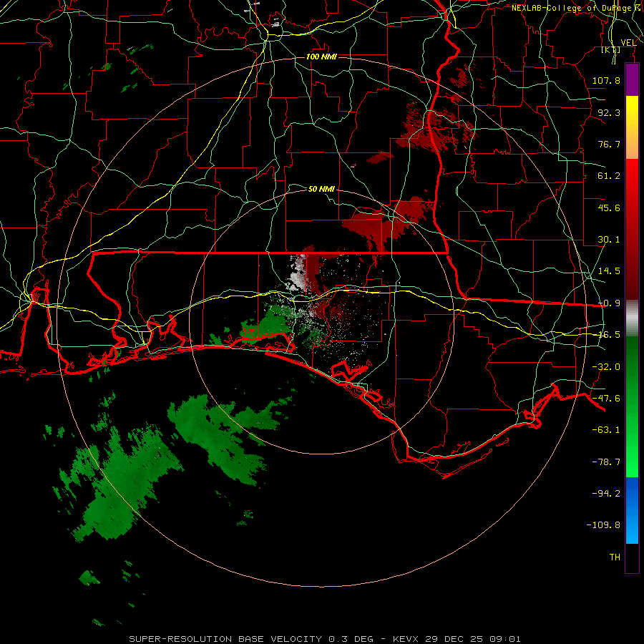The height and width of the screenshot is (644, 644).
Task: Select the 61.2 scale value
Action: (x=609, y=176)
